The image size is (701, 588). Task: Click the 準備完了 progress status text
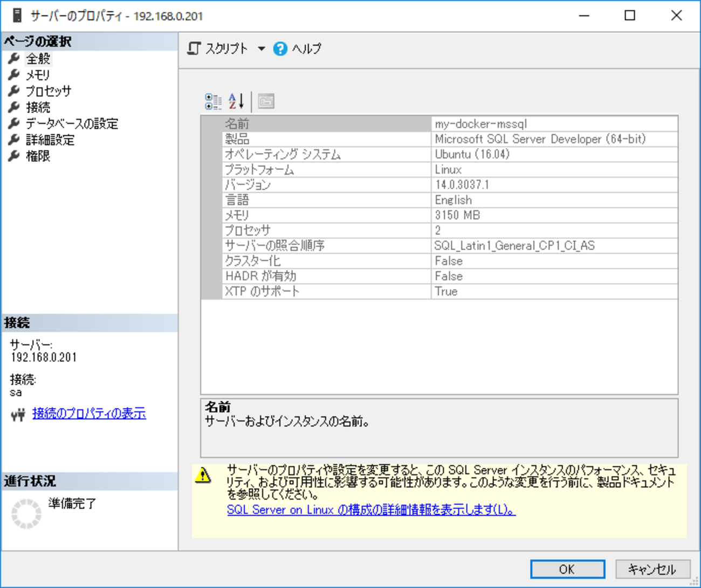coord(72,503)
